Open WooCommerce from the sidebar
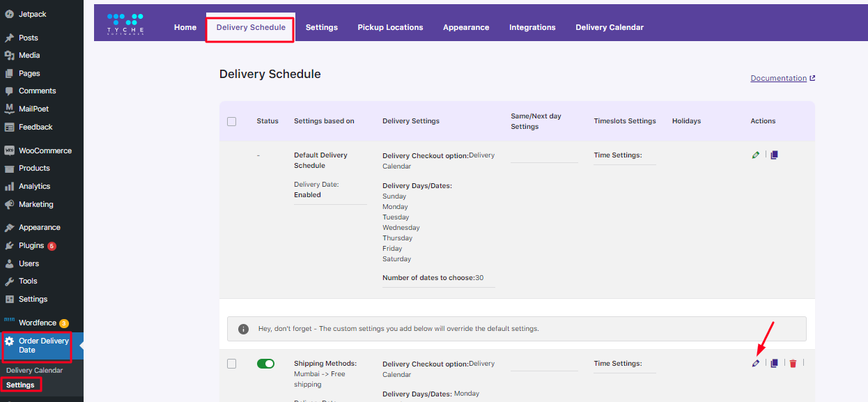The width and height of the screenshot is (868, 402). (x=45, y=150)
